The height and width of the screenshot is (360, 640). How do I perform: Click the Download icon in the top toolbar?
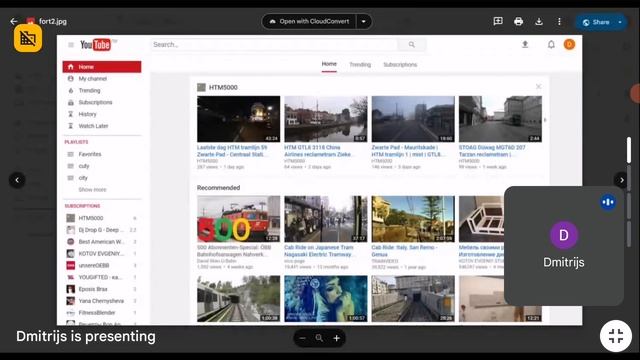coord(539,21)
